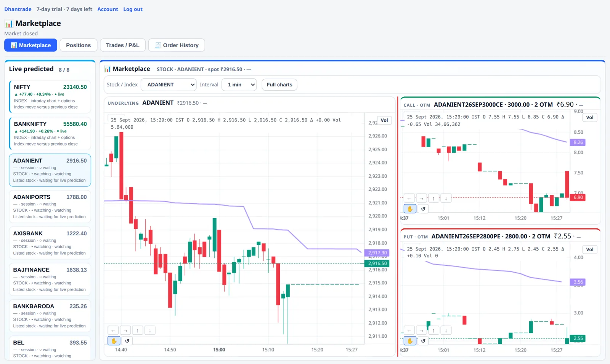
Task: Pan right arrow on CALL option chart
Action: [x=421, y=198]
